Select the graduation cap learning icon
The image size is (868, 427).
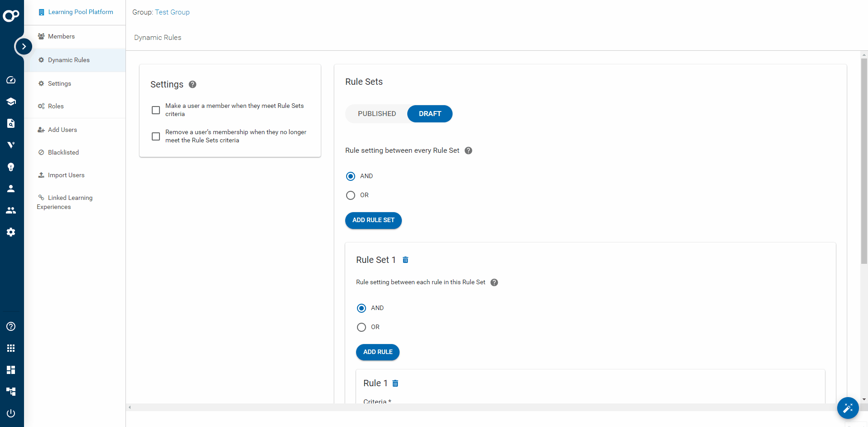[11, 102]
